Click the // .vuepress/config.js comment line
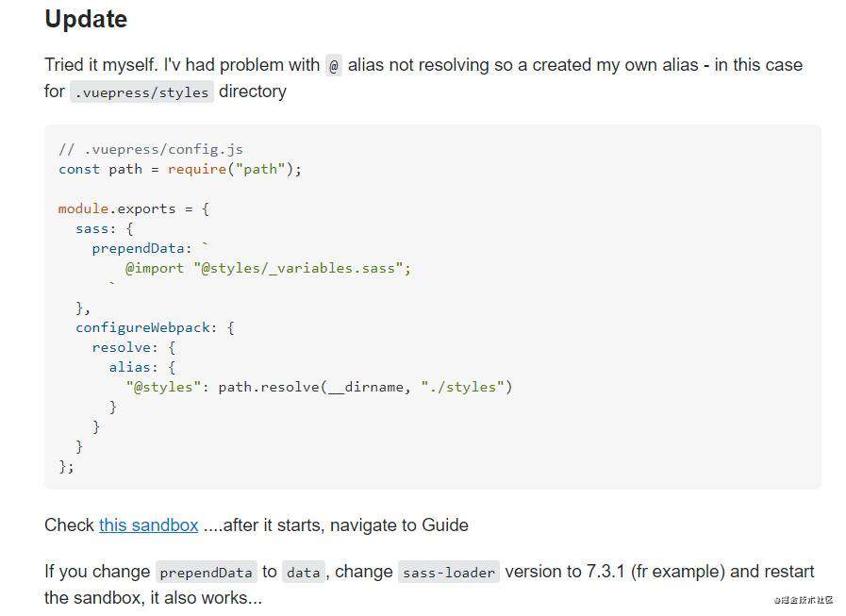The width and height of the screenshot is (846, 616). tap(151, 149)
